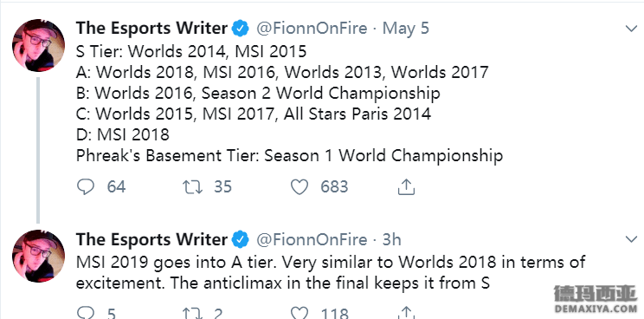View the 35 retweets count

[223, 187]
